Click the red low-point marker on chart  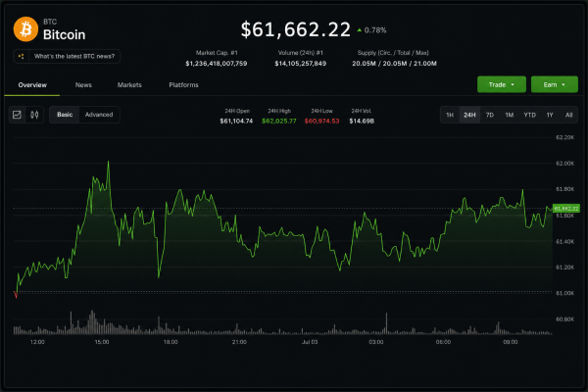[x=16, y=295]
